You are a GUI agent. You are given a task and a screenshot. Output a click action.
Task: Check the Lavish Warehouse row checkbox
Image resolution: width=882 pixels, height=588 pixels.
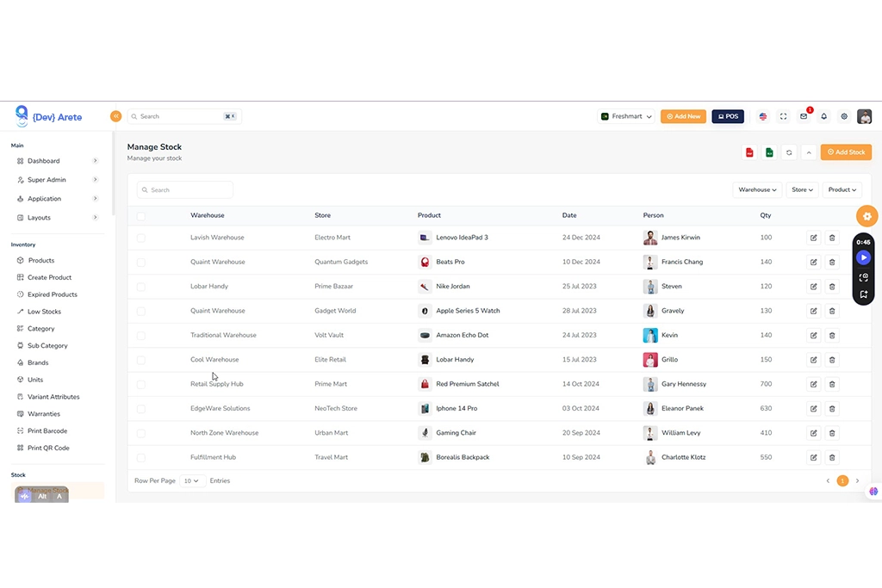140,238
